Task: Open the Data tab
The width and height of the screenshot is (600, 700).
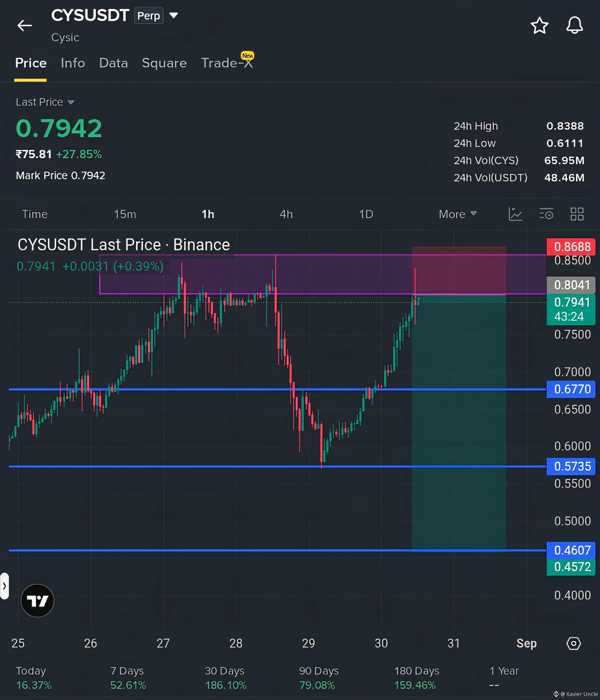Action: (114, 63)
